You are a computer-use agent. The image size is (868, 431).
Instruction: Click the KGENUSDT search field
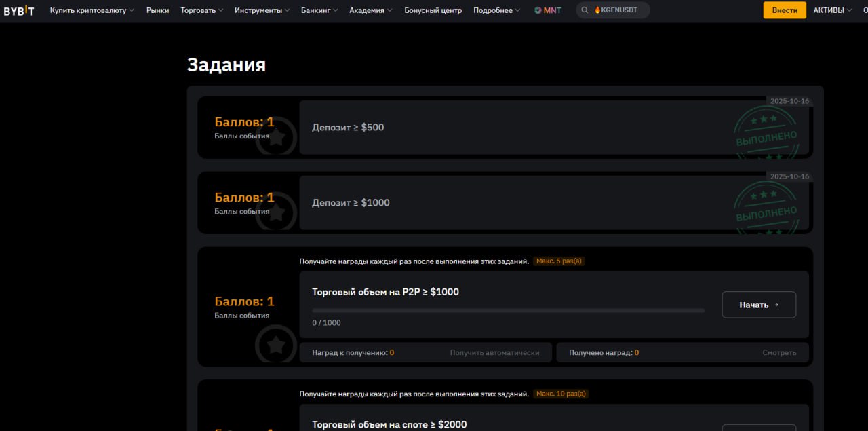[x=620, y=10]
